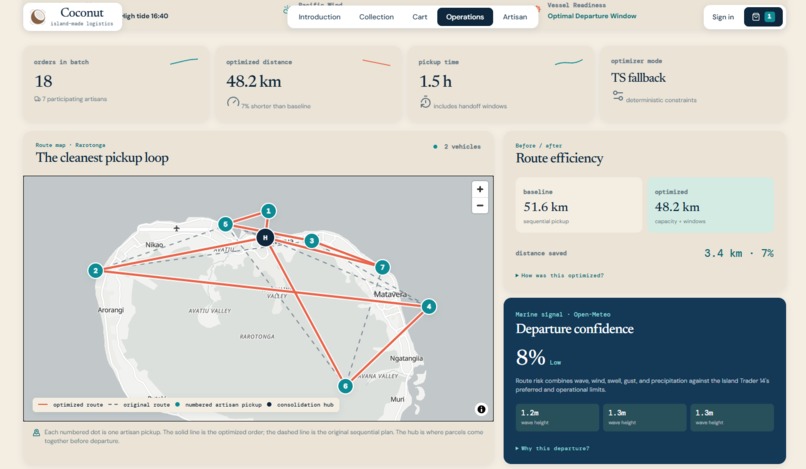Viewport: 806px width, 469px height.
Task: Click 'The cleanest pickup loop' heading
Action: coord(102,157)
